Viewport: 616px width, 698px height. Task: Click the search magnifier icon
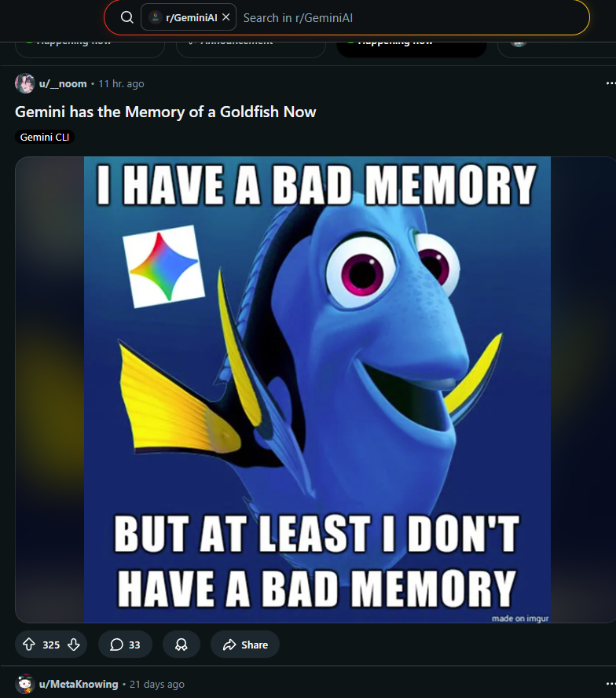126,17
